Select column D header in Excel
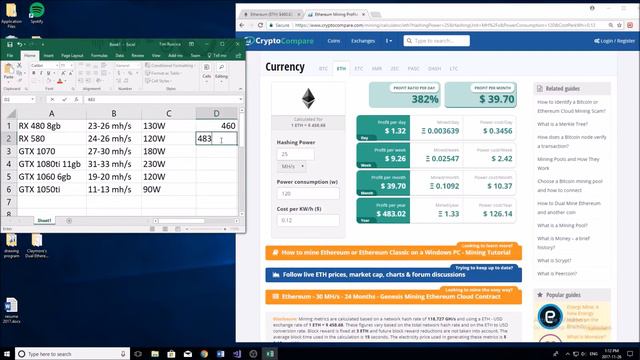640x360 pixels. coord(216,113)
